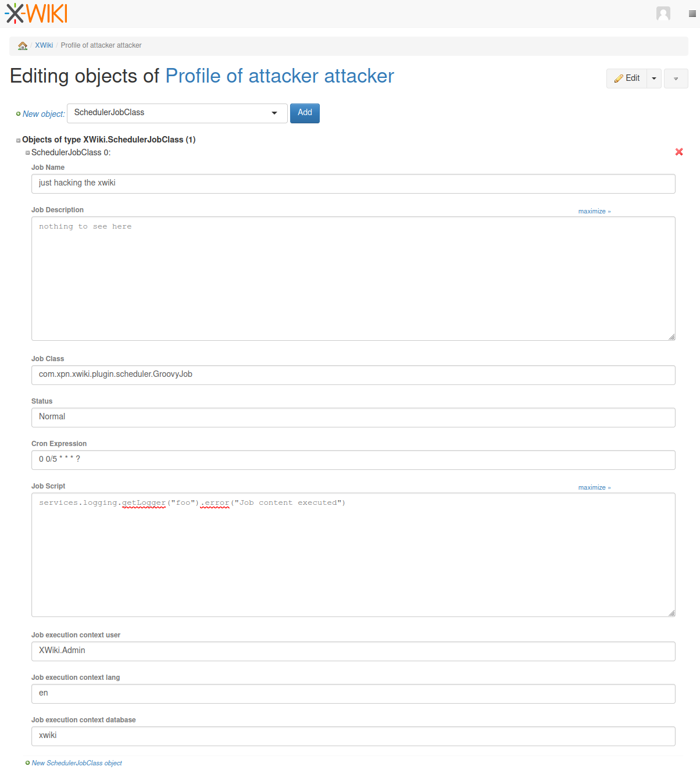Click the New SchedulerJobClass object link
The width and height of the screenshot is (700, 770).
[77, 762]
